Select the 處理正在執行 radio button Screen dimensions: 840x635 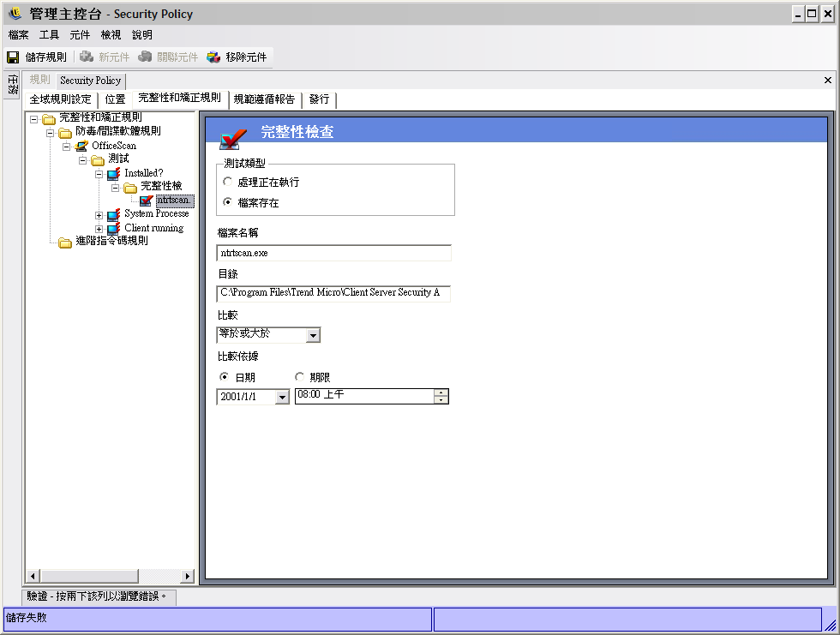[227, 182]
